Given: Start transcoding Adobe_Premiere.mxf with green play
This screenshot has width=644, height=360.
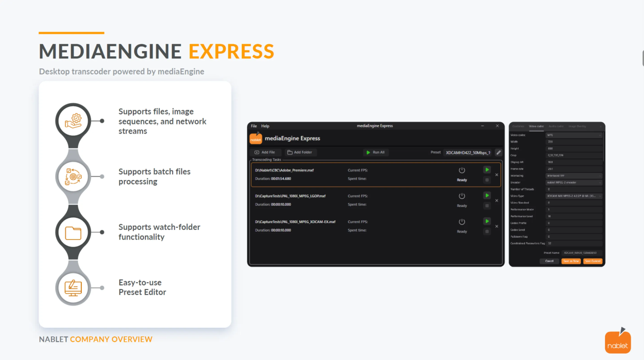Looking at the screenshot, I should click(487, 170).
